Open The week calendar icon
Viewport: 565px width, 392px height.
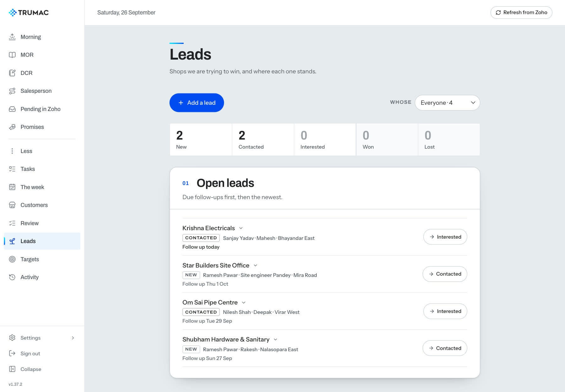(12, 187)
